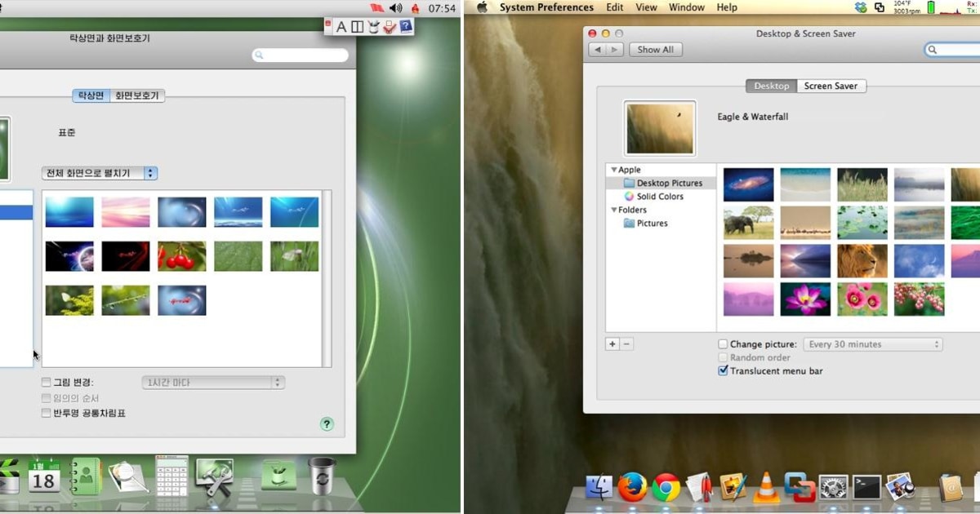Screen dimensions: 980x514
Task: Toggle the 임의의 순서 checkbox
Action: [x=46, y=398]
